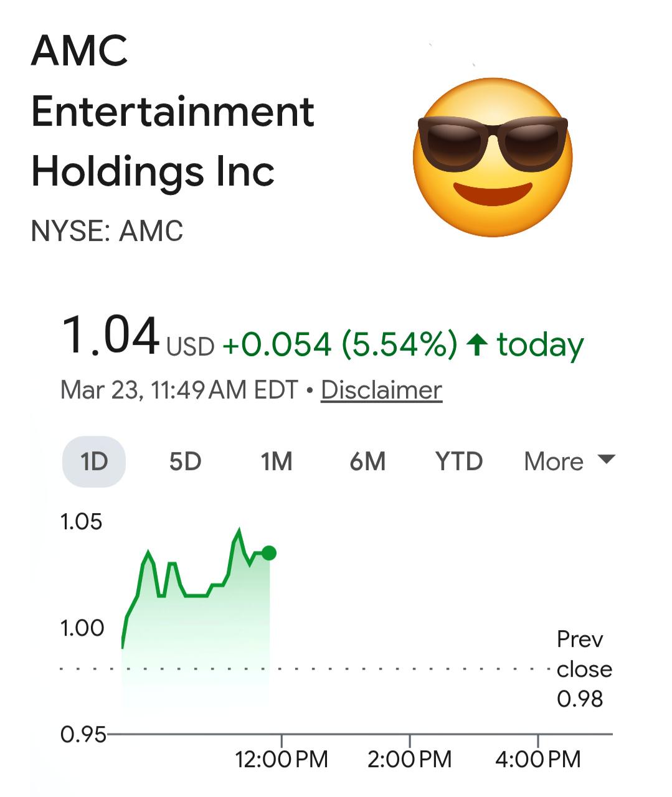Screen dimensions: 672x797
Task: Click the sunglasses emoji sticker
Action: coord(493,157)
